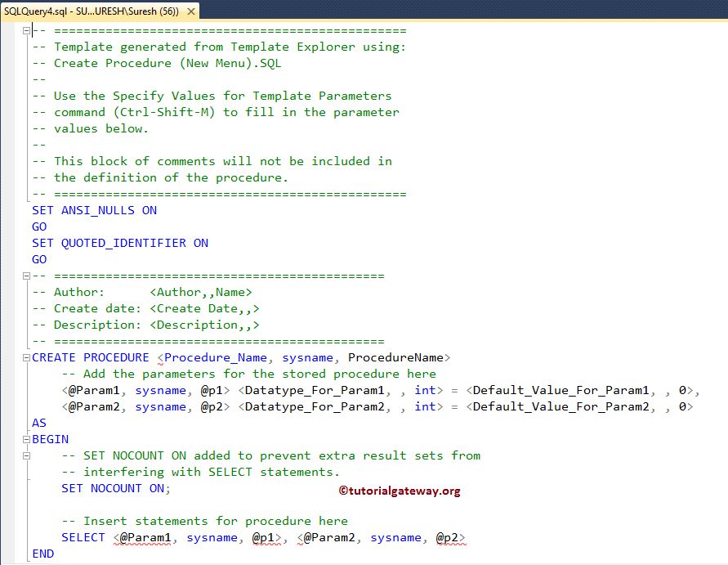Screen dimensions: 728x565
Task: Collapse the Author comment block fold marker
Action: pos(27,276)
